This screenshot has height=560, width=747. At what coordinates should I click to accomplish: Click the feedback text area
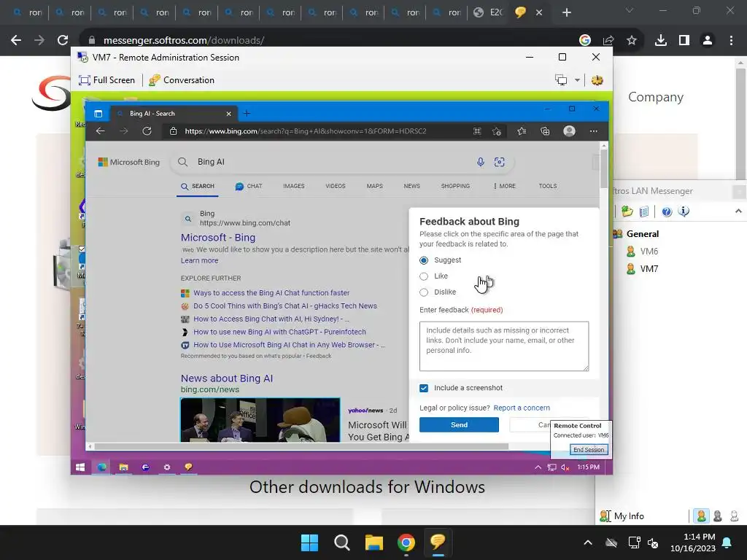(x=504, y=346)
